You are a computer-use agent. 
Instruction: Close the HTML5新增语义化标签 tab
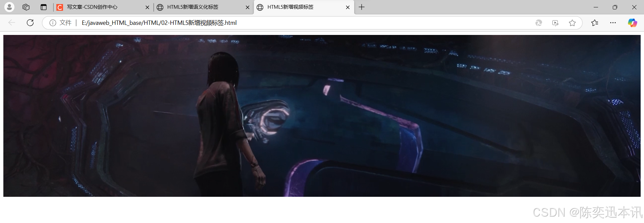coord(248,7)
